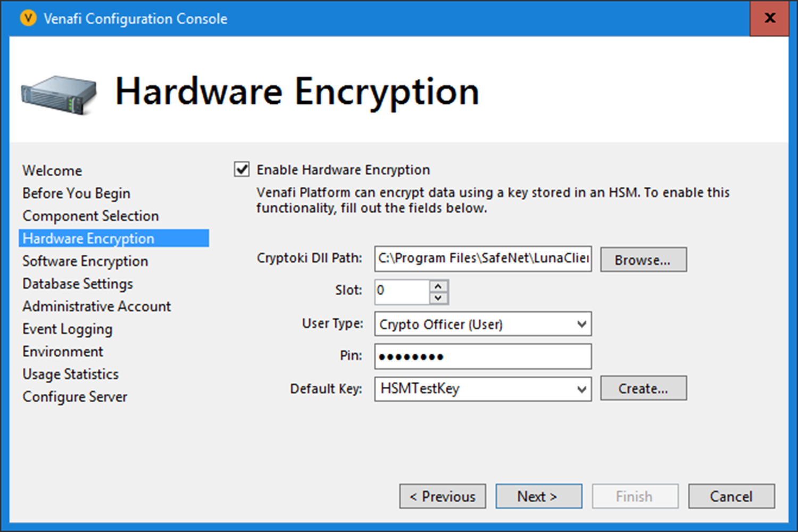Open Database Settings from the sidebar
The width and height of the screenshot is (798, 532).
[77, 284]
